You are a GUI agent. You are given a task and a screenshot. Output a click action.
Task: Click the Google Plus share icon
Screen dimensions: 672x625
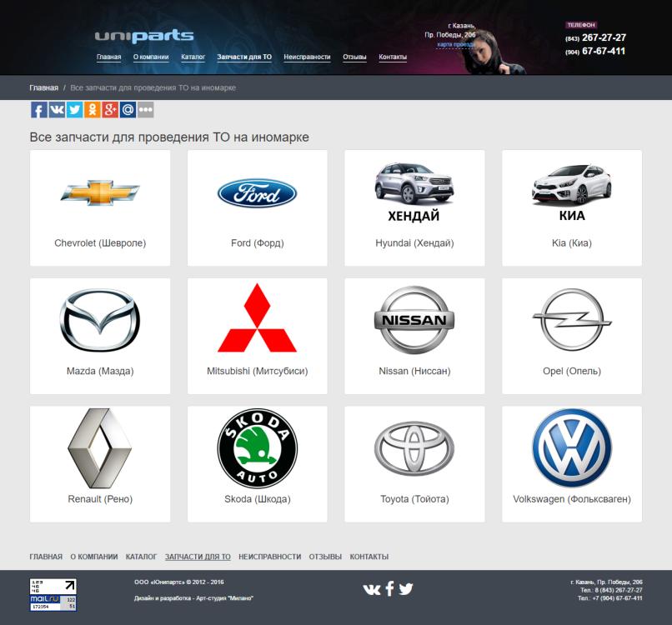[x=109, y=110]
